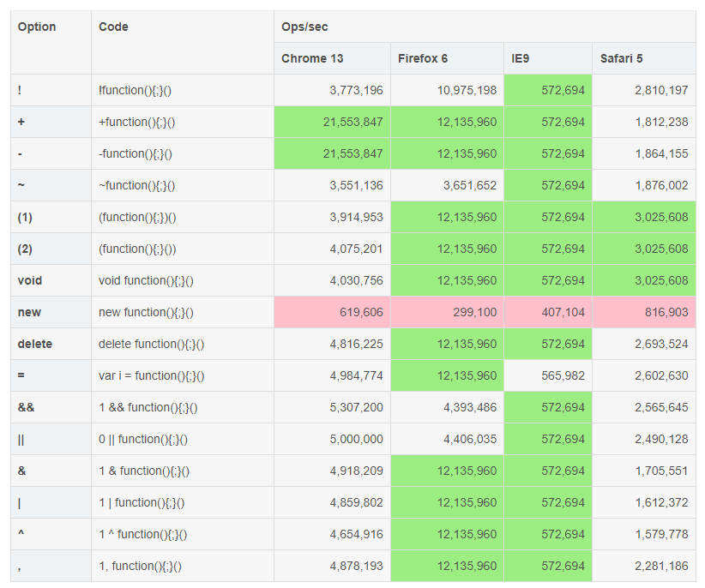Click the 1 ^ function(){;}() code cell
The width and height of the screenshot is (705, 588).
tap(143, 534)
